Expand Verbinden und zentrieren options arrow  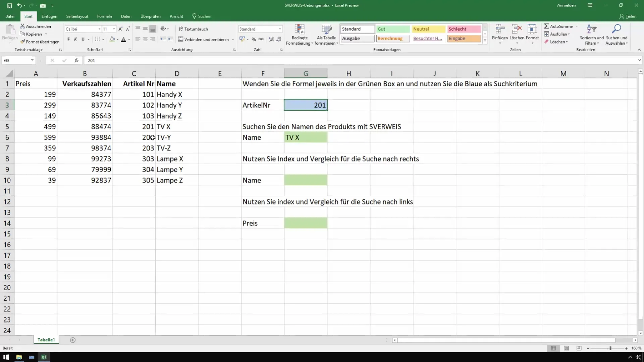point(233,40)
